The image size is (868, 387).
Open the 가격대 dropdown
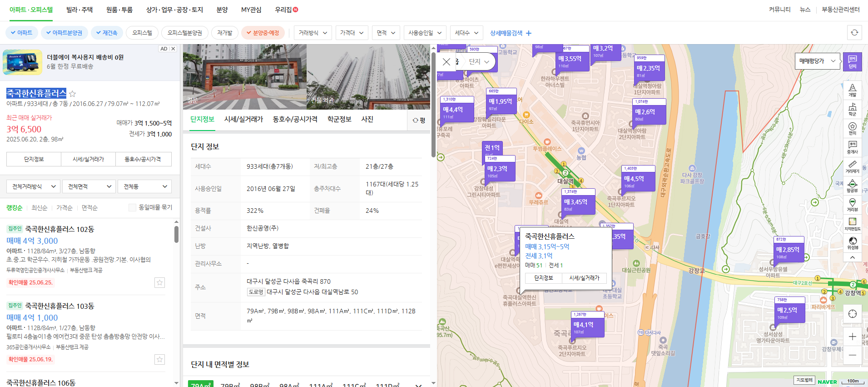352,33
